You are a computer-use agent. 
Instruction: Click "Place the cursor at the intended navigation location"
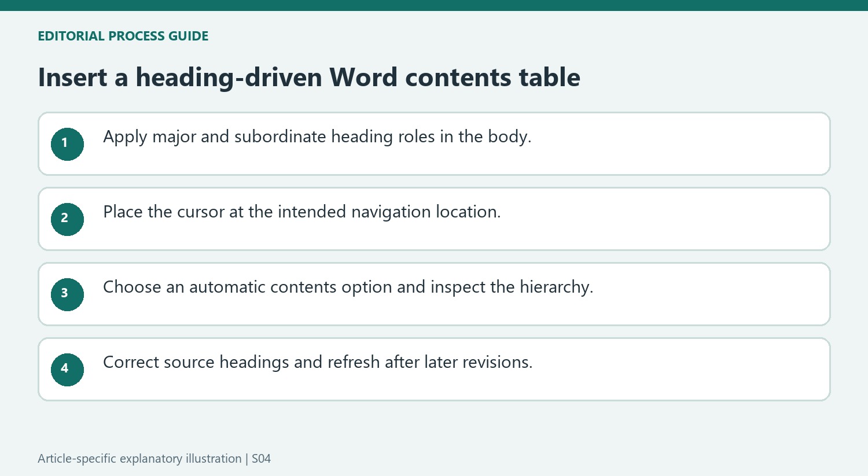point(301,212)
